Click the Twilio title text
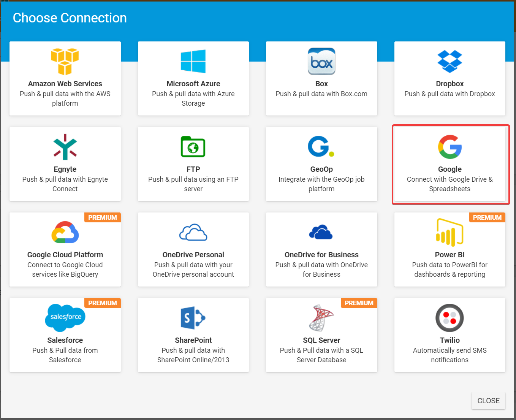This screenshot has height=420, width=516. click(x=450, y=340)
